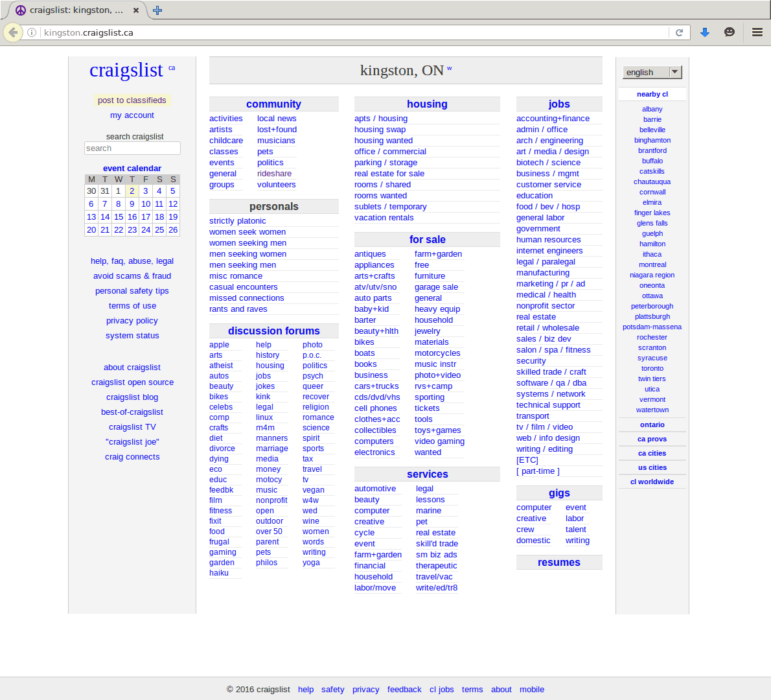Open the talent gigs link
This screenshot has height=700, width=771.
click(x=575, y=530)
